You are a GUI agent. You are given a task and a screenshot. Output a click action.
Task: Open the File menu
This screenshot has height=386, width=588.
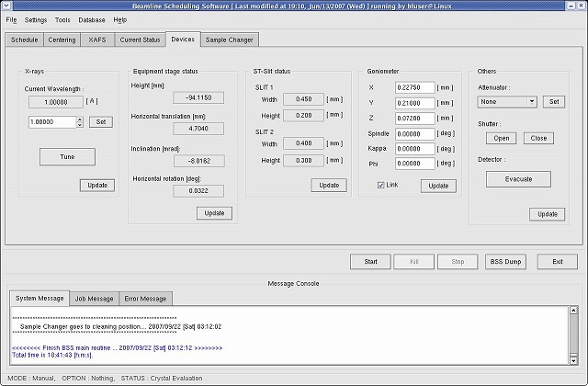pos(11,20)
